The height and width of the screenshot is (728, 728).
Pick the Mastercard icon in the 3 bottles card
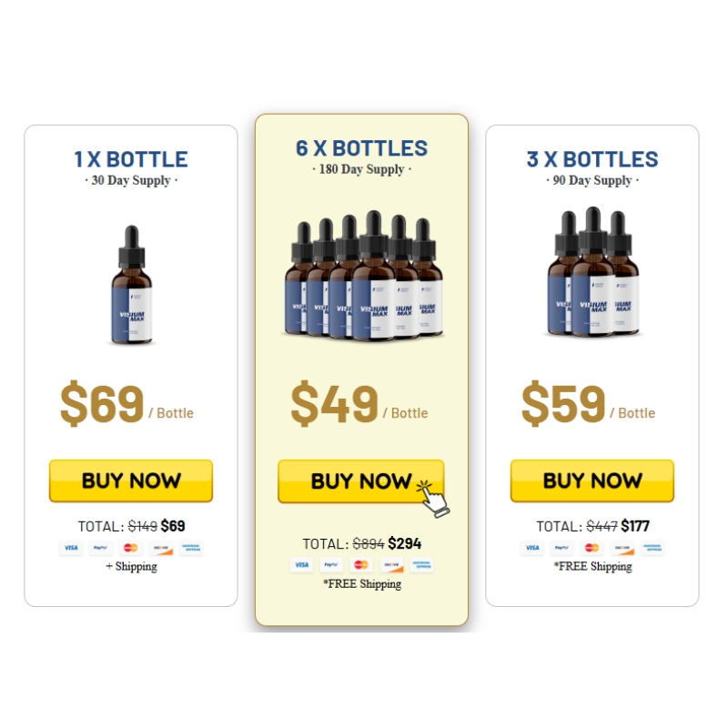click(592, 548)
